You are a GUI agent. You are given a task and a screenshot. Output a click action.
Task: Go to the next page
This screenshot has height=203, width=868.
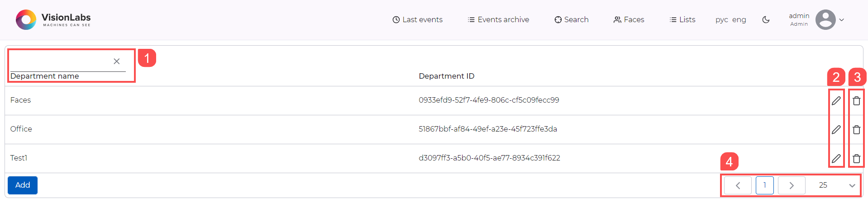791,185
